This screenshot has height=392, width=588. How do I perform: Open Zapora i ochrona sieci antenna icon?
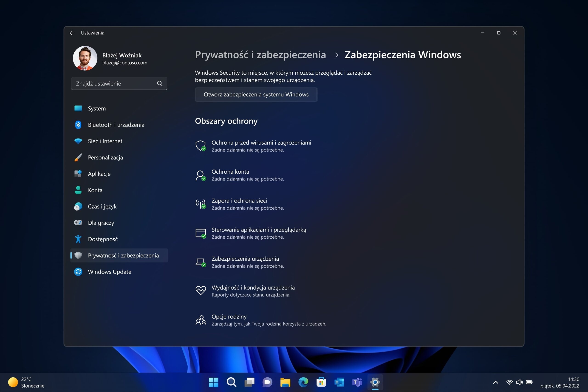[201, 204]
